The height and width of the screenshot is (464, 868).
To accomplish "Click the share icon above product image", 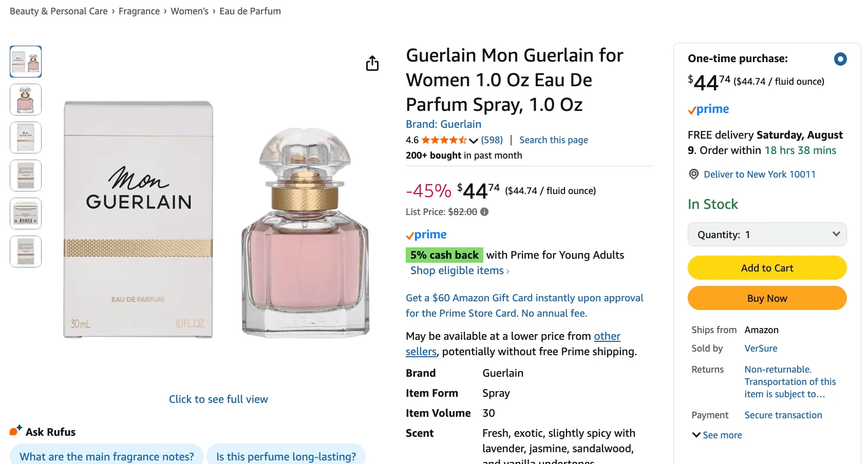I will [x=372, y=63].
